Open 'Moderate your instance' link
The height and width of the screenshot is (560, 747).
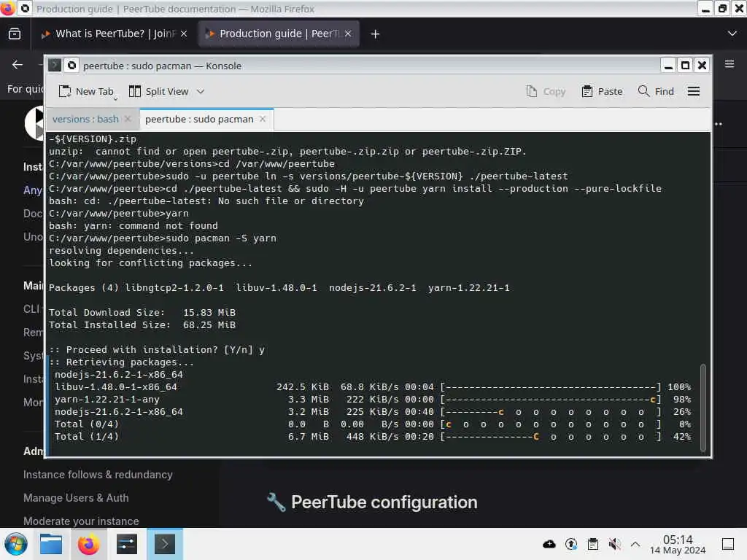81,521
